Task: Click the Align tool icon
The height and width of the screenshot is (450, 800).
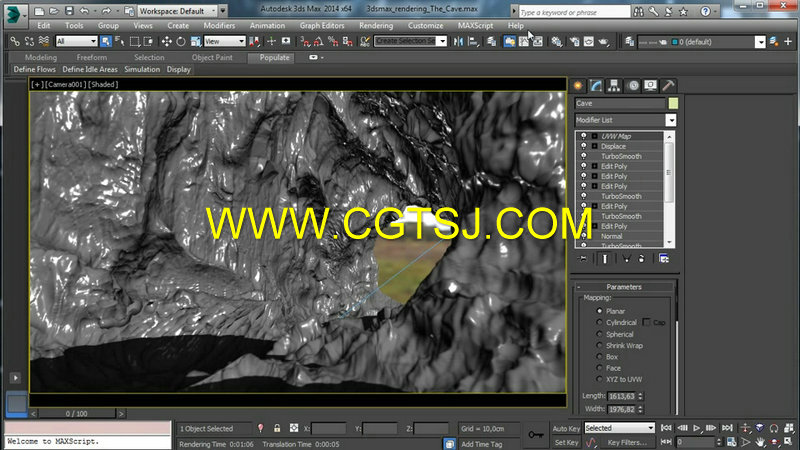Action: [473, 42]
